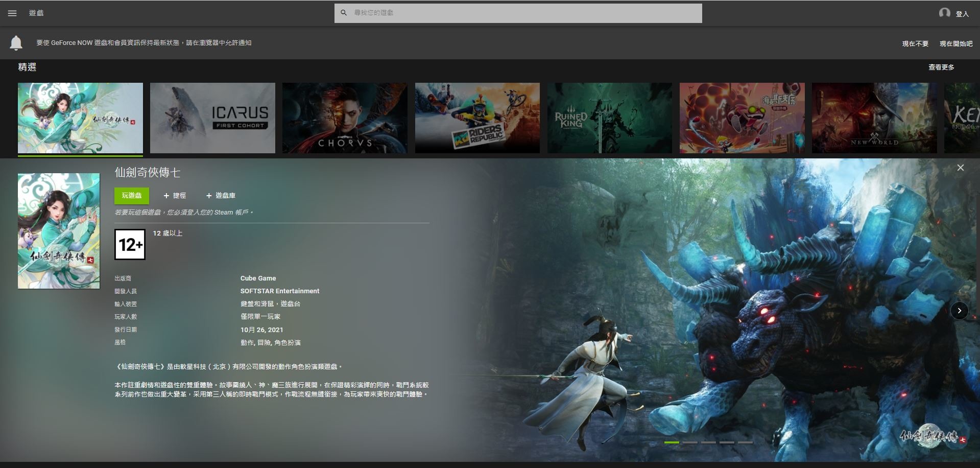Add a 捷徑 shortcut for this game
The image size is (980, 468).
tap(175, 196)
